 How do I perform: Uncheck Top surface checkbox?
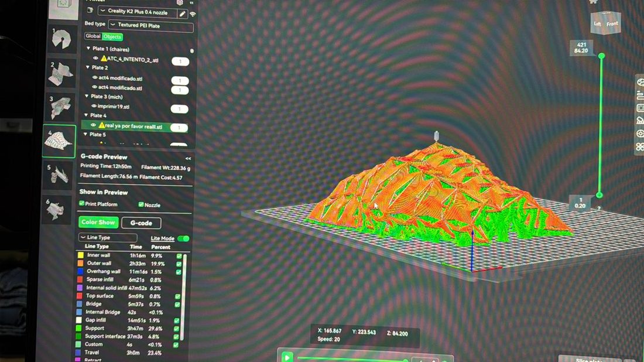178,296
